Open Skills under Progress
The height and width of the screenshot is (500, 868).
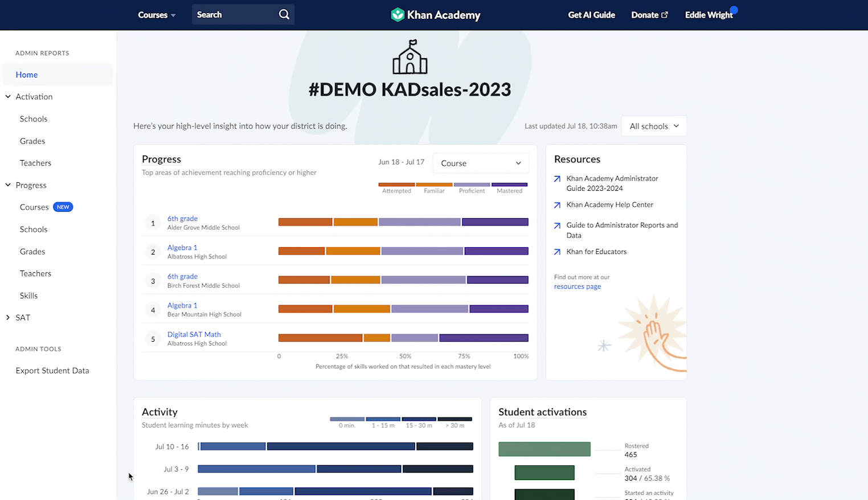pos(28,296)
